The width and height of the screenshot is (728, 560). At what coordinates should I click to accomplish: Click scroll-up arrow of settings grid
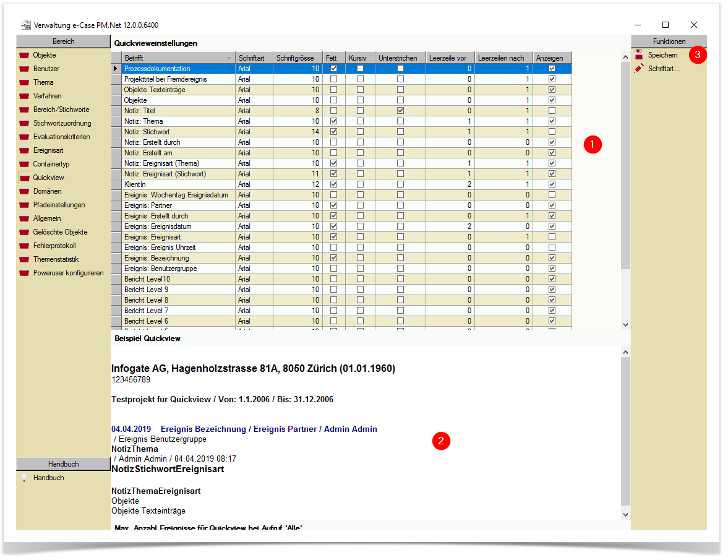pos(625,57)
